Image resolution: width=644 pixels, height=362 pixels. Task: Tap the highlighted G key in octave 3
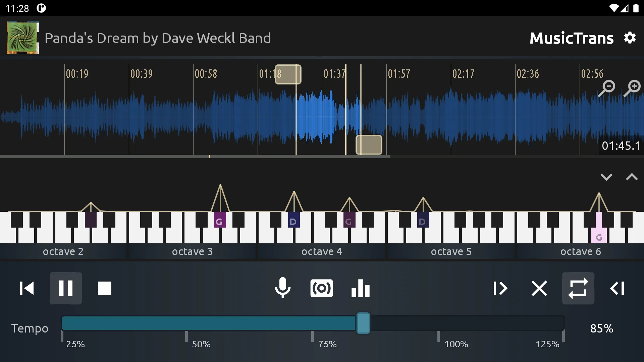pyautogui.click(x=220, y=220)
